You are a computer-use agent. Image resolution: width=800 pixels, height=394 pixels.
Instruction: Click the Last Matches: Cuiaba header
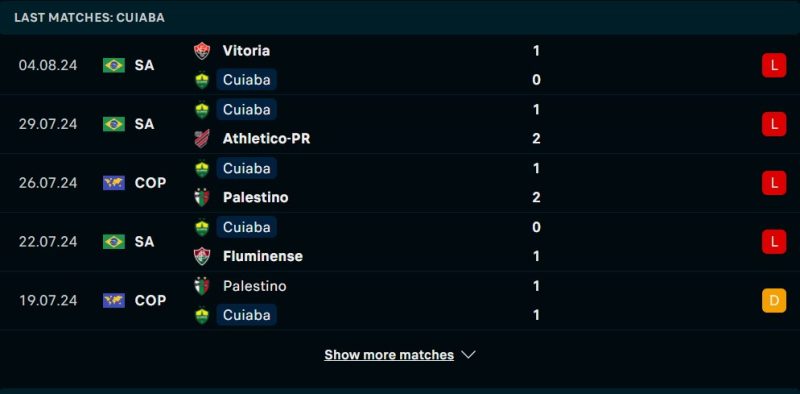89,18
